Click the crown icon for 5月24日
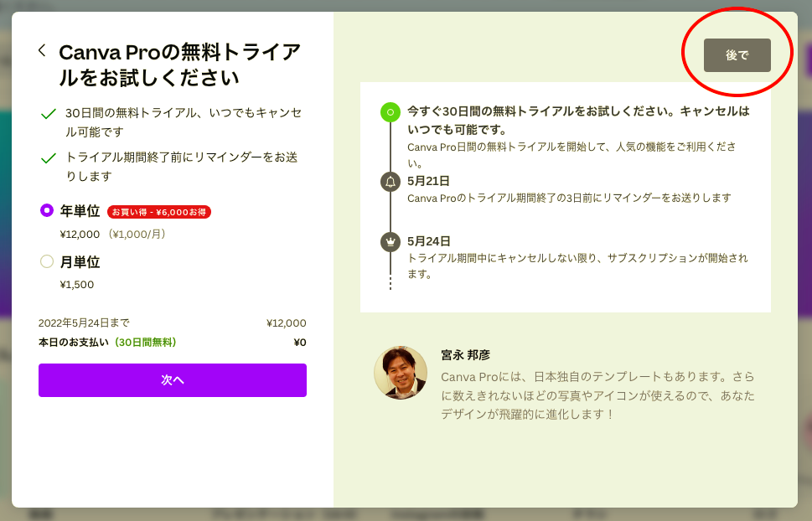This screenshot has width=812, height=521. 390,242
